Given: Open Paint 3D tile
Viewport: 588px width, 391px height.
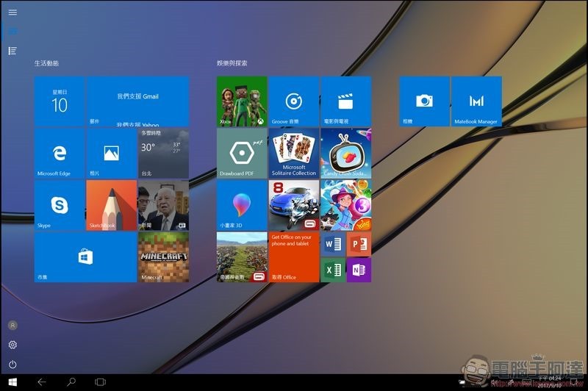Looking at the screenshot, I should coord(242,206).
